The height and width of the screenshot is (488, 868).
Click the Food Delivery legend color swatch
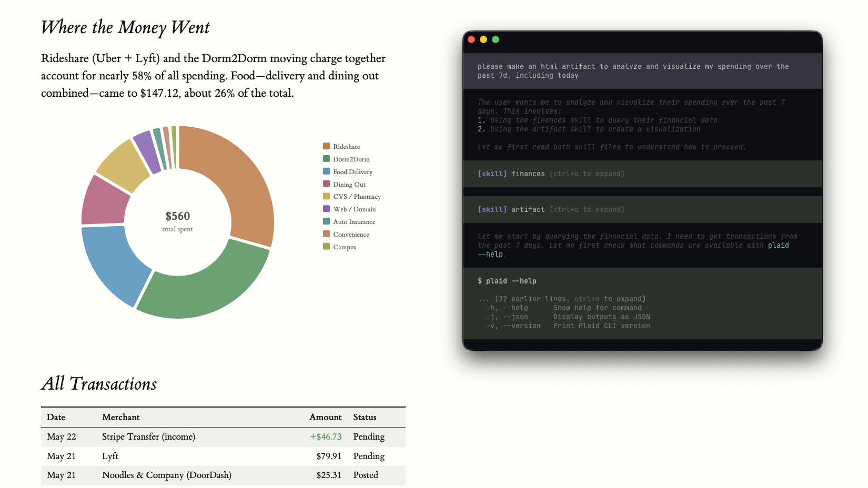click(326, 171)
